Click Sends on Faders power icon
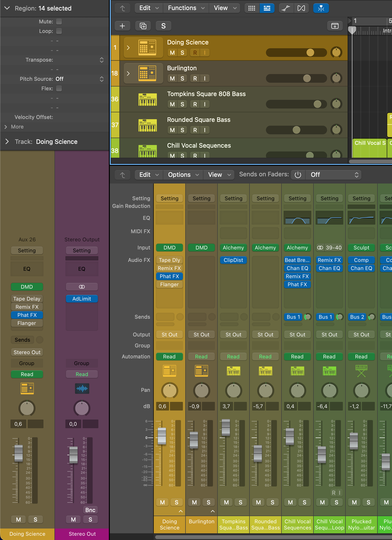Image resolution: width=392 pixels, height=540 pixels. (x=298, y=175)
